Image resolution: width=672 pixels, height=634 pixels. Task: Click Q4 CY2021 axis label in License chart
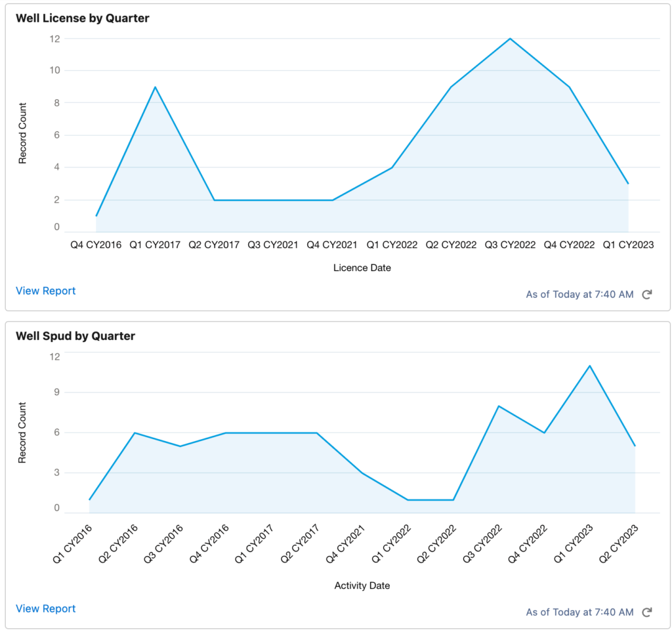(332, 245)
